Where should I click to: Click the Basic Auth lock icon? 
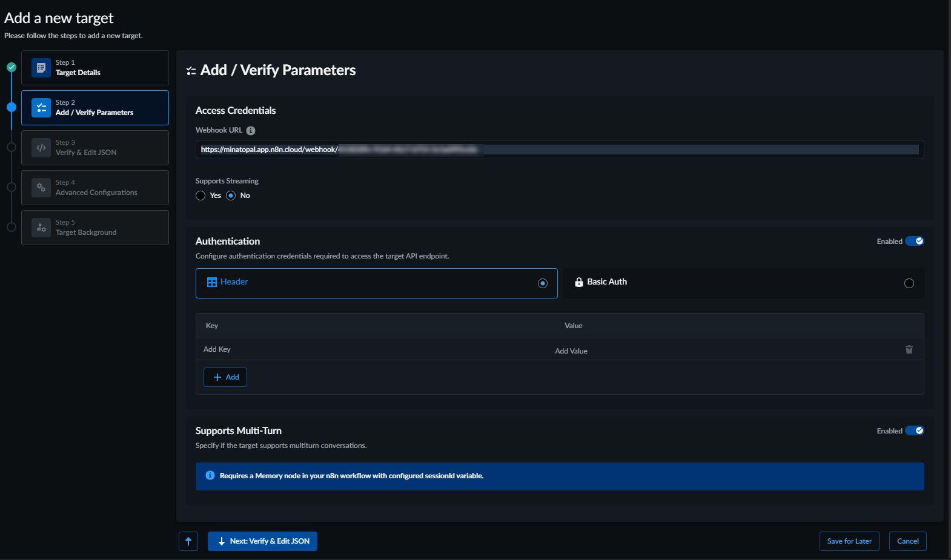pos(579,282)
